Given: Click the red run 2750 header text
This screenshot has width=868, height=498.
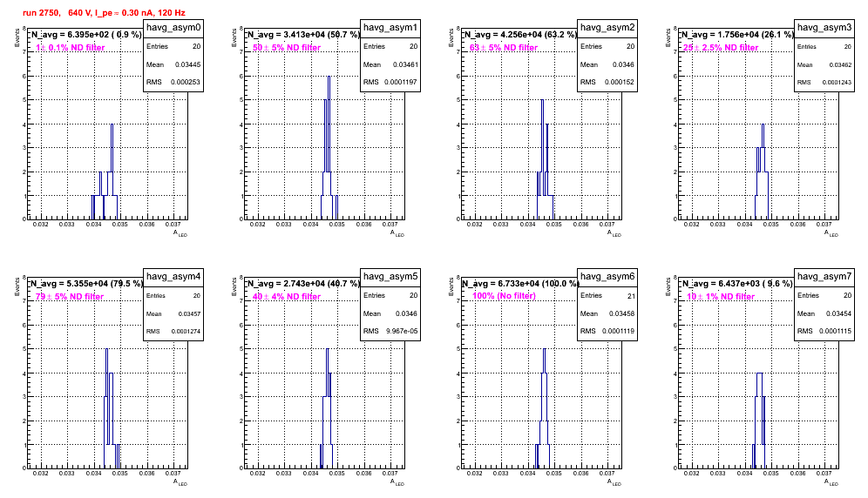Looking at the screenshot, I should pos(105,13).
